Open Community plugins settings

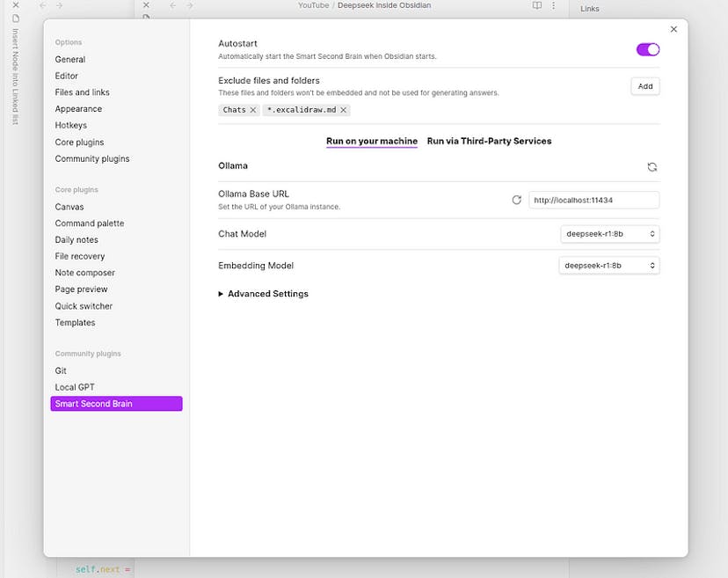[x=92, y=159]
